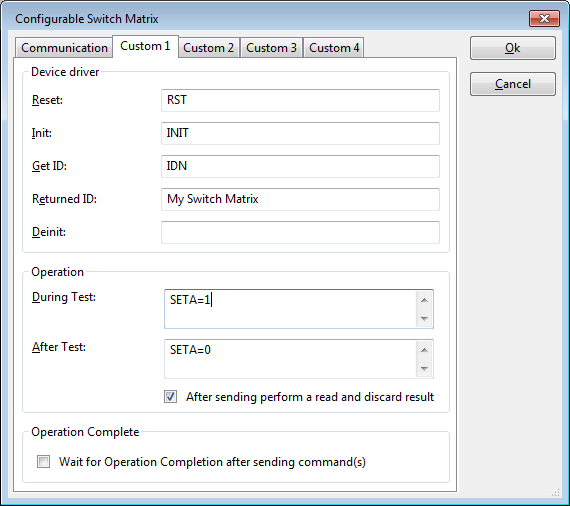This screenshot has height=506, width=570.
Task: Click the Get ID text field
Action: tap(300, 166)
